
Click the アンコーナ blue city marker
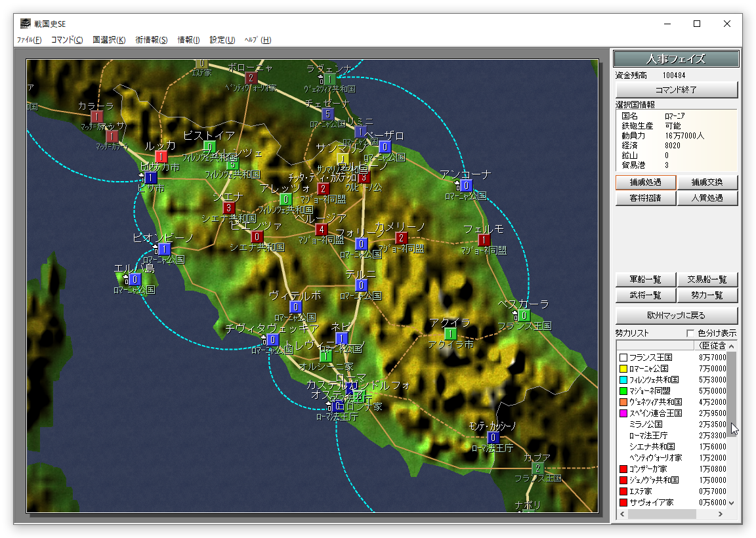pyautogui.click(x=467, y=186)
